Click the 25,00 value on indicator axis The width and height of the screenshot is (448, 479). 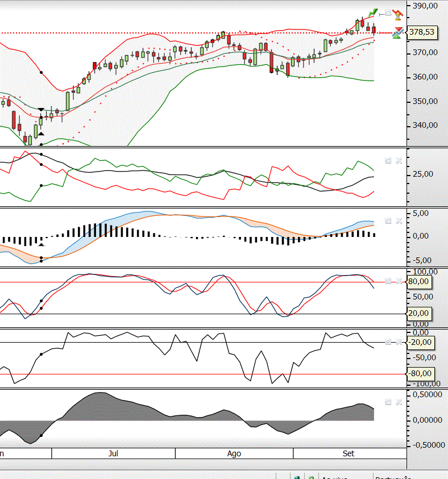[423, 174]
